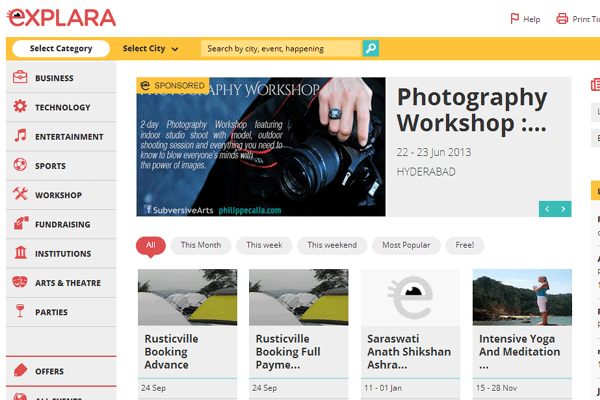Click the Intensive Yoga And Meditation title
Image resolution: width=600 pixels, height=400 pixels.
[520, 352]
